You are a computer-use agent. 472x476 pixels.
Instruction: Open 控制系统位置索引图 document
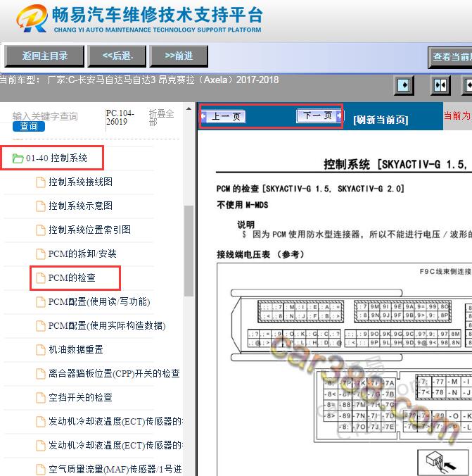[x=89, y=230]
